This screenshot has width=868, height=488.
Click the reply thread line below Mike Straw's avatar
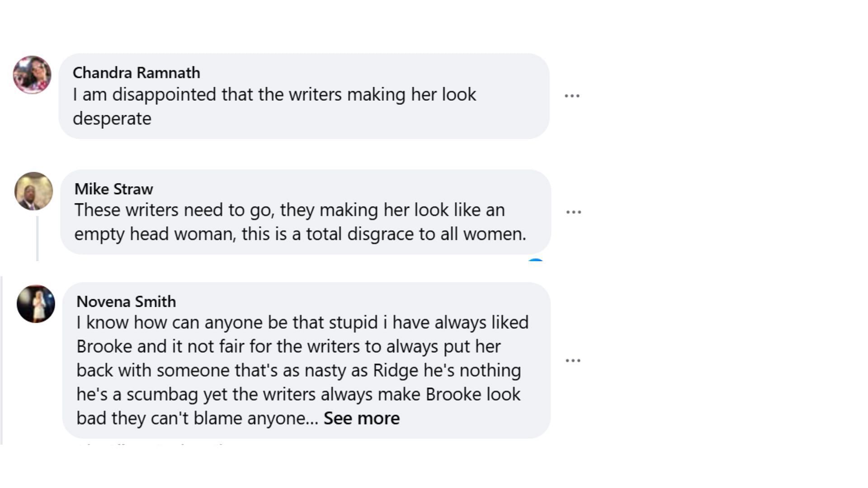pyautogui.click(x=37, y=238)
